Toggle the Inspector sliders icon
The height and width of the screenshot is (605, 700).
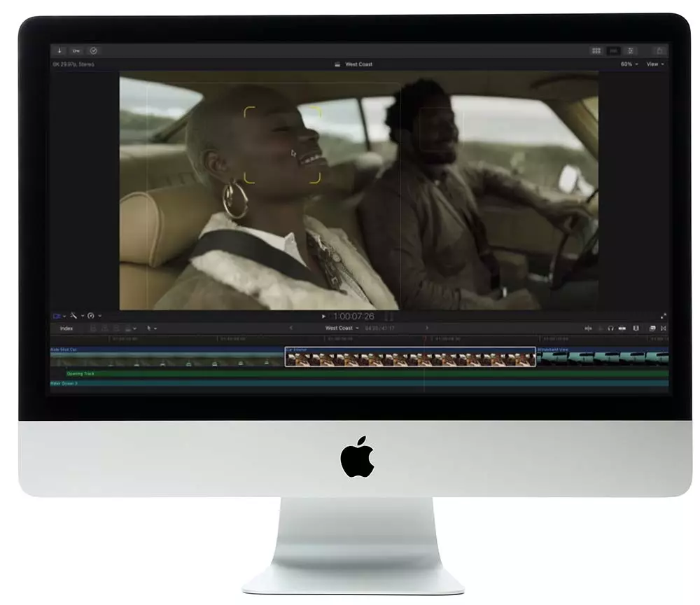tap(631, 51)
